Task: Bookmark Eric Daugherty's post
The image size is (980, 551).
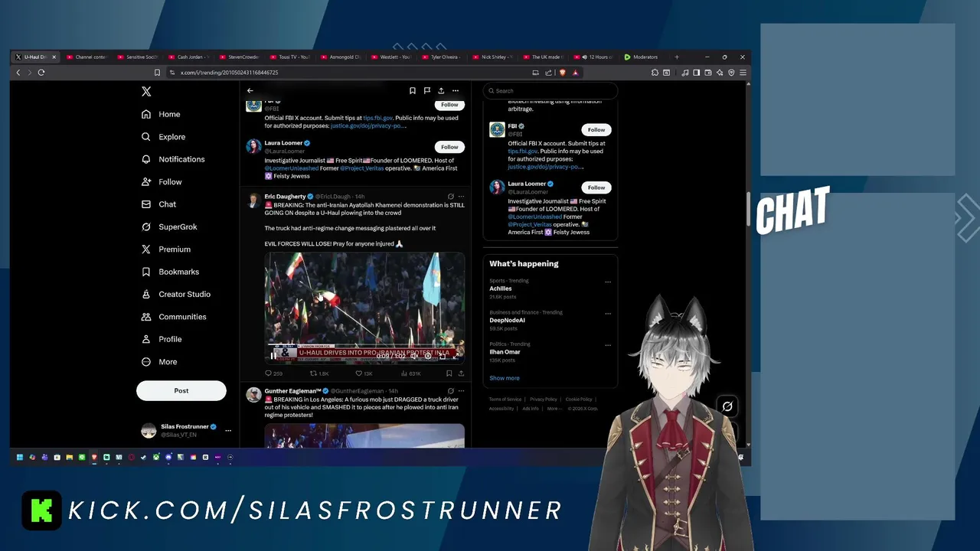Action: coord(449,373)
